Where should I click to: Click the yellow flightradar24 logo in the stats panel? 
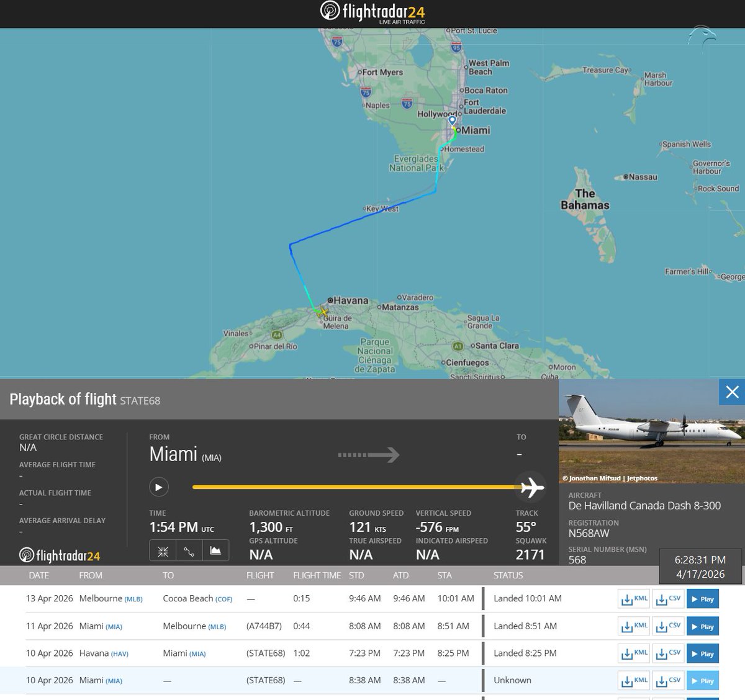tap(59, 554)
